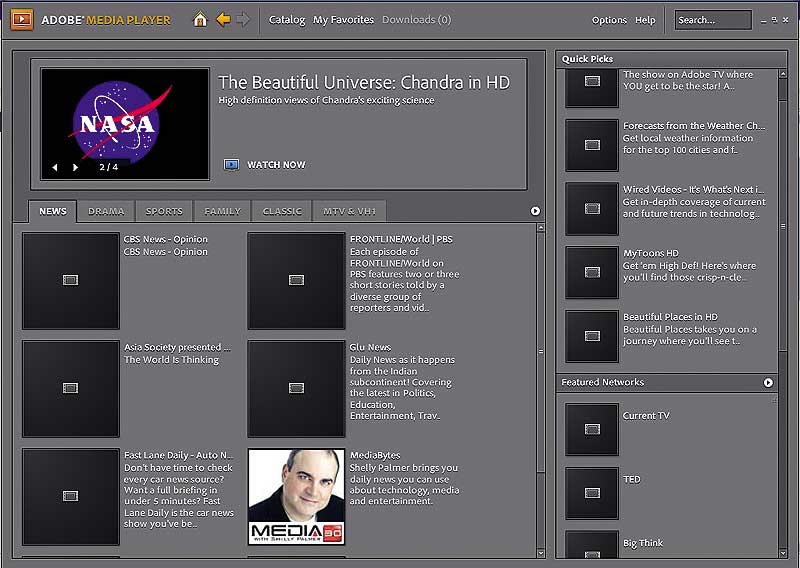Open My Favorites
The height and width of the screenshot is (568, 800).
343,20
